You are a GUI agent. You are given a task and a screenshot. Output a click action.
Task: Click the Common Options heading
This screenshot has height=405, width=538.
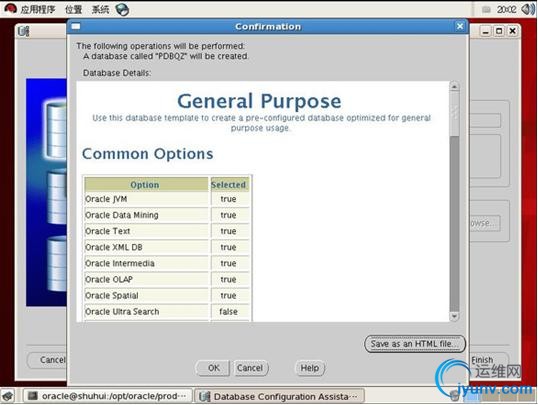(148, 154)
